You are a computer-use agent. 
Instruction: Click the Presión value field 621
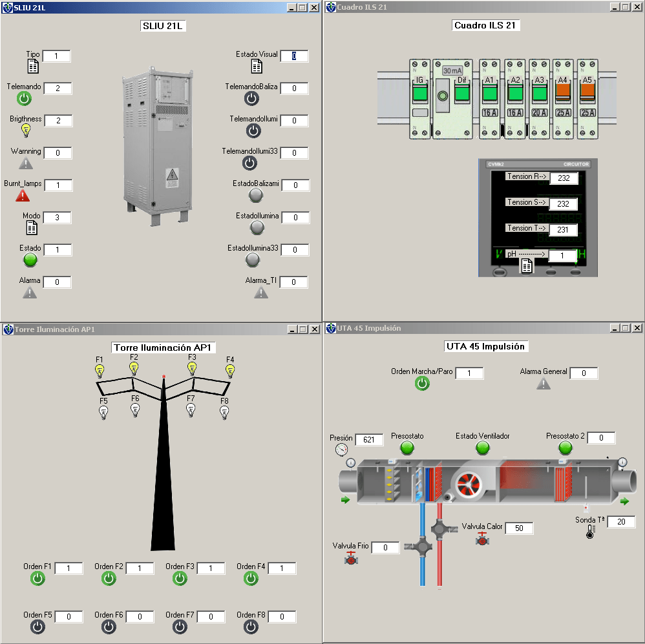click(x=369, y=440)
